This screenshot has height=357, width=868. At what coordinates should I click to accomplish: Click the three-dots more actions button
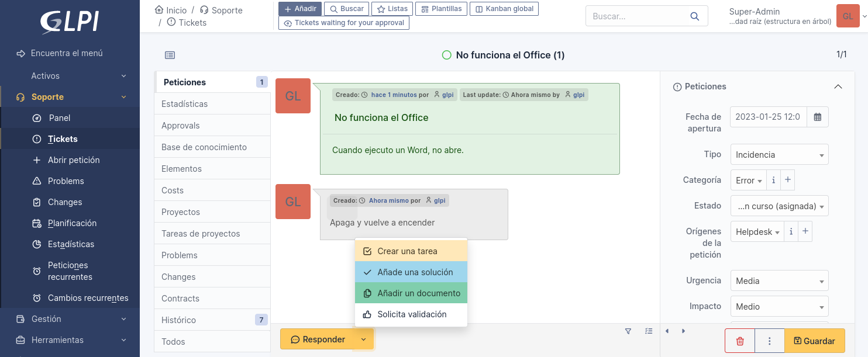pos(770,341)
